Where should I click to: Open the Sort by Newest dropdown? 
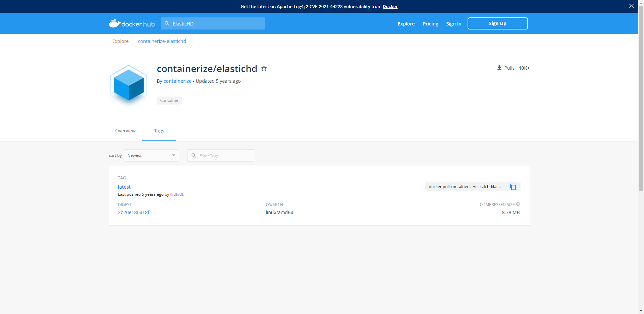[x=151, y=155]
